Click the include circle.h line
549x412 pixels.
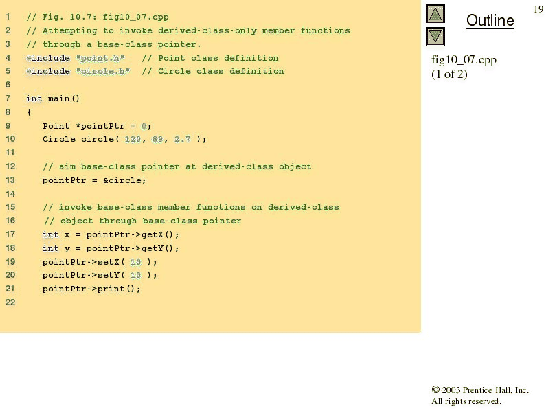point(155,71)
